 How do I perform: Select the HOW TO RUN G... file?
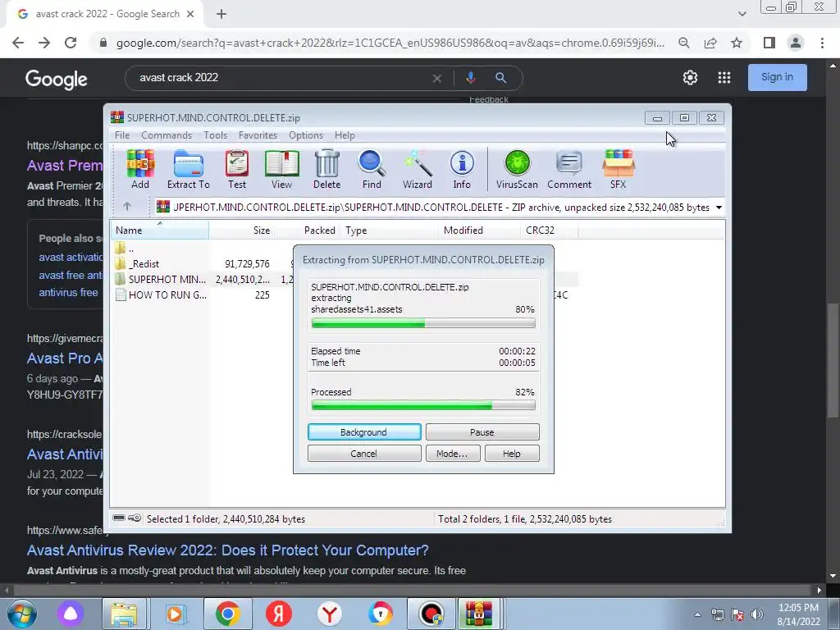[161, 295]
